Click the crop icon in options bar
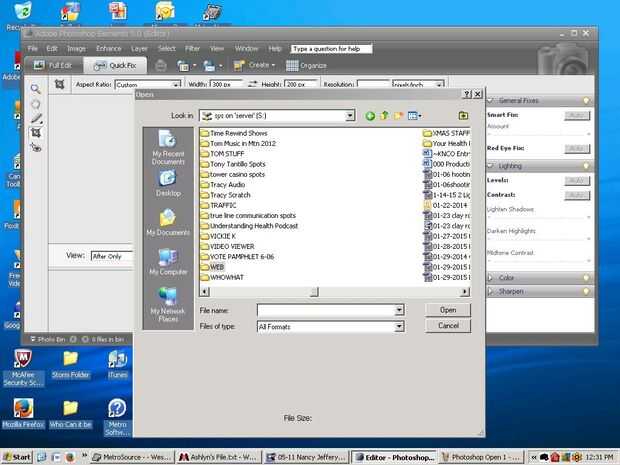Screen dimensions: 620x465 point(60,84)
